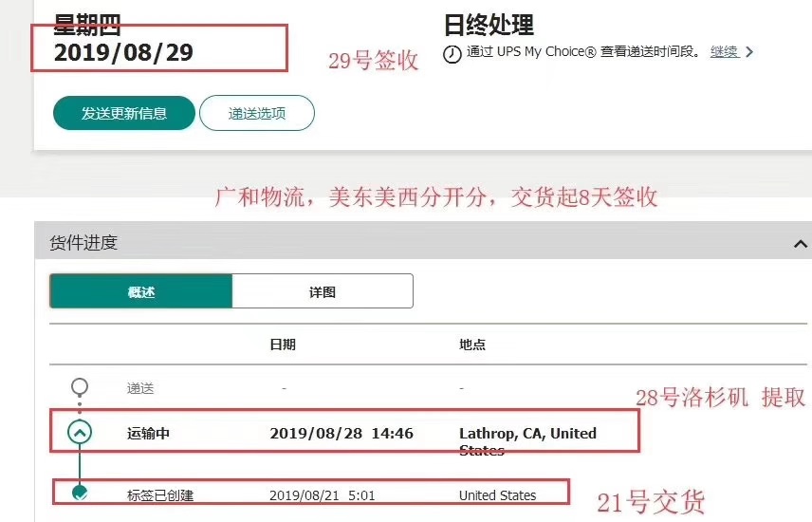The width and height of the screenshot is (812, 522).
Task: Switch to the 概述 tab
Action: point(140,291)
